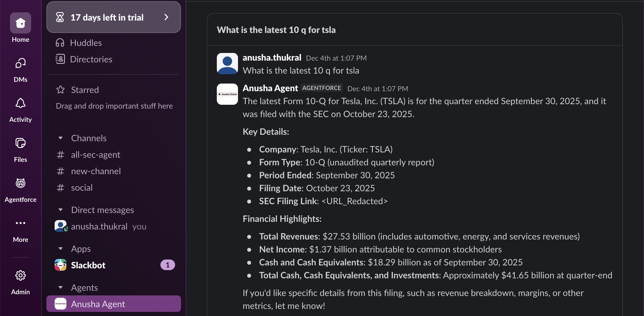
Task: Click the trial hourglass icon
Action: click(x=60, y=17)
